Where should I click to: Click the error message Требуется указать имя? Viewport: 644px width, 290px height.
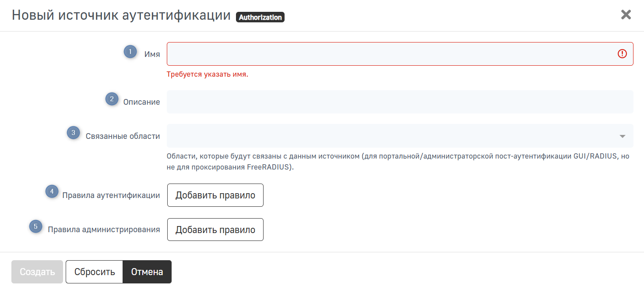(x=207, y=74)
